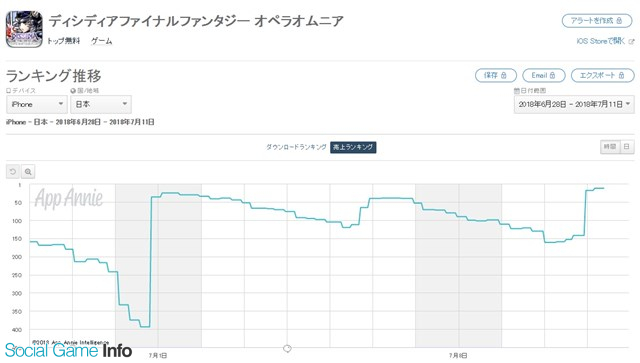640x363 pixels.
Task: Click the アラートを作成 alert button
Action: pos(597,20)
